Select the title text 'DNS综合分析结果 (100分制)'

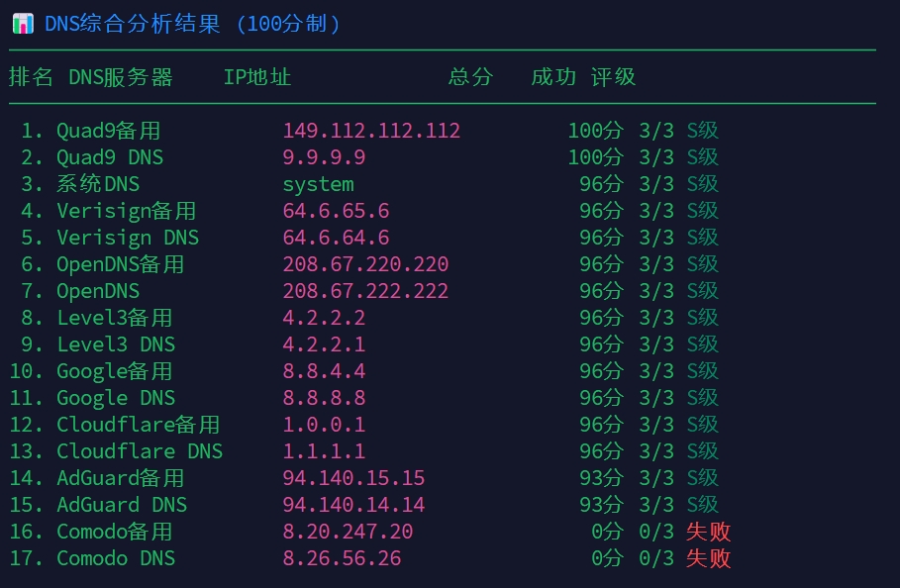coord(192,24)
